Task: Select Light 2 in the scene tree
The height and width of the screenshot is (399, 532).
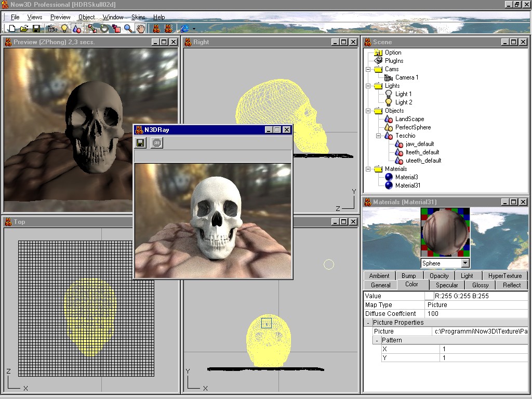Action: click(x=403, y=102)
